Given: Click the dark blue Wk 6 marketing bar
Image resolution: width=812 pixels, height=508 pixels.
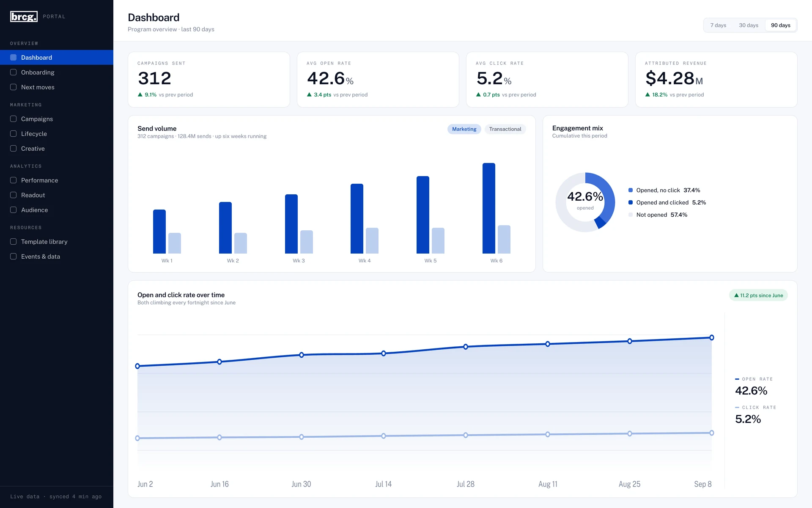Looking at the screenshot, I should pyautogui.click(x=489, y=208).
